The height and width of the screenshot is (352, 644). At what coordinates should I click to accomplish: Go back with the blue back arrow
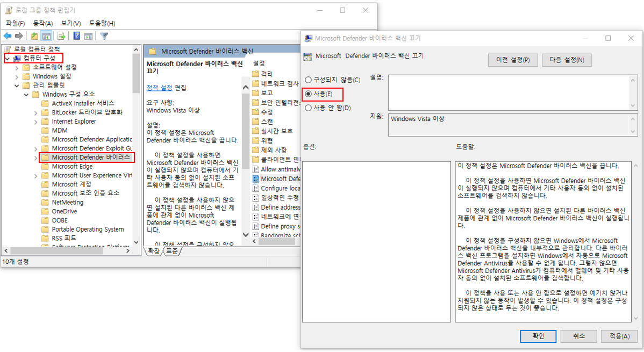(x=8, y=36)
